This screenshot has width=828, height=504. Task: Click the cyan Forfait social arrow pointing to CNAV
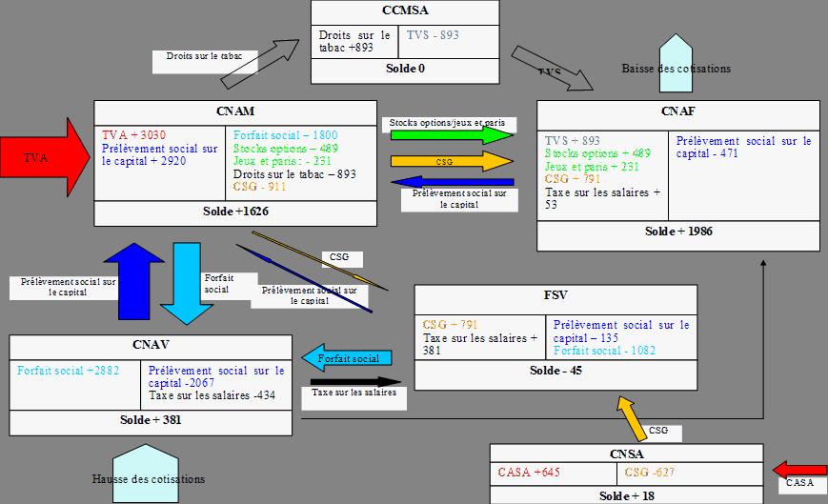point(347,358)
